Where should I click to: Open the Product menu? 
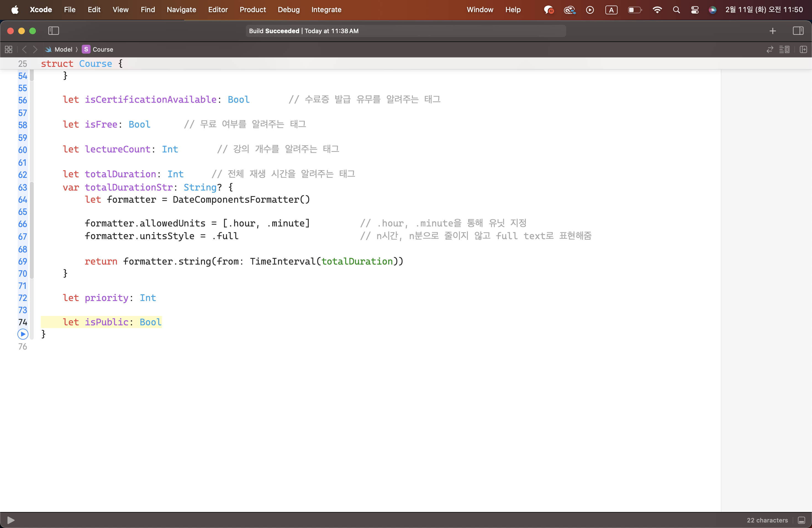tap(252, 10)
